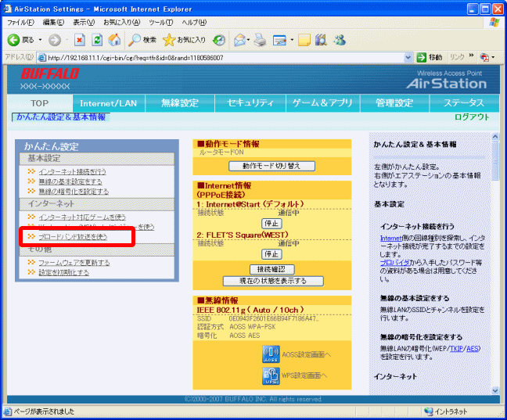The width and height of the screenshot is (507, 420).
Task: Switch to the TOP tab
Action: (x=40, y=103)
